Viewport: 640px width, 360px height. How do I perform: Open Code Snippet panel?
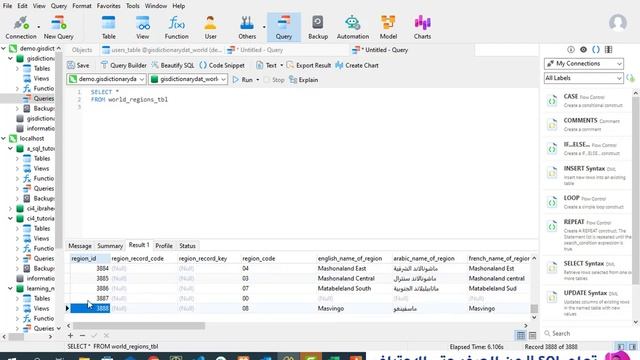click(222, 65)
